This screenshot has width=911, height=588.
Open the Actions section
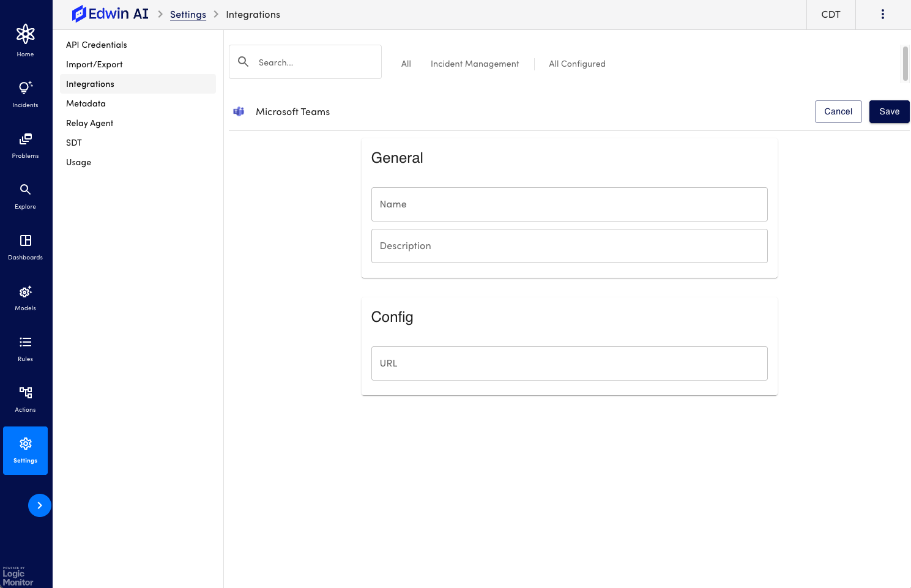25,400
